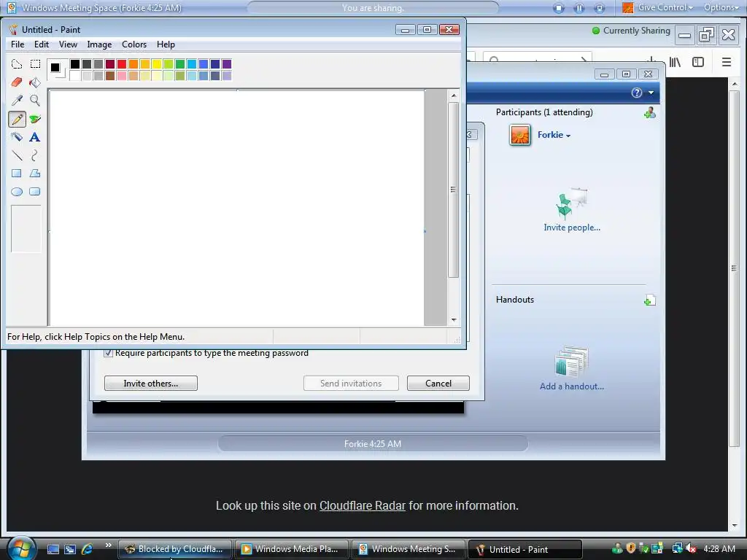
Task: Choose the straight Line tool
Action: point(17,155)
